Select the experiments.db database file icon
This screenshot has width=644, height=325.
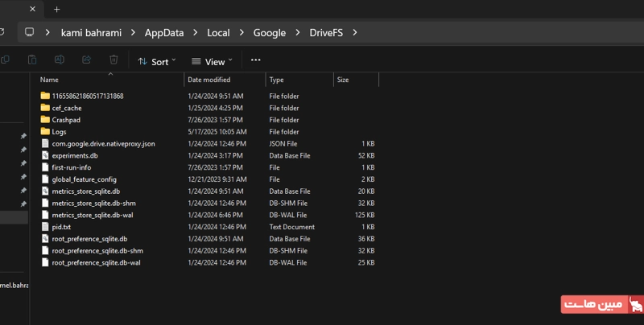[45, 155]
